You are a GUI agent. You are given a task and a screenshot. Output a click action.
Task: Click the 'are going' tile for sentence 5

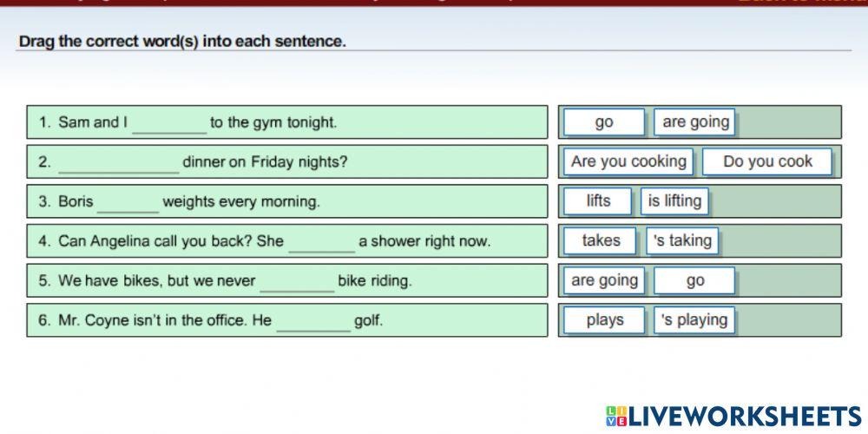(x=605, y=280)
